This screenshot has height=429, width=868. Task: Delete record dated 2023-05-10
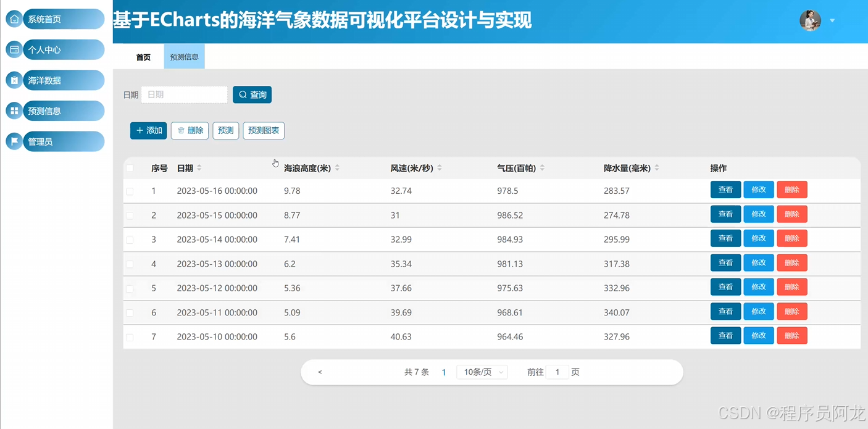(x=792, y=336)
